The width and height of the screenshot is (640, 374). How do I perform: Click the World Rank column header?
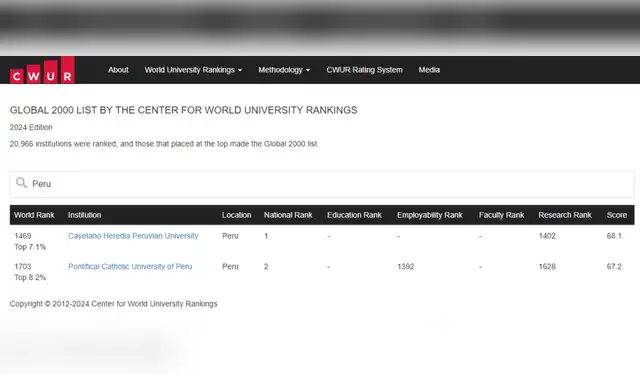pyautogui.click(x=34, y=215)
